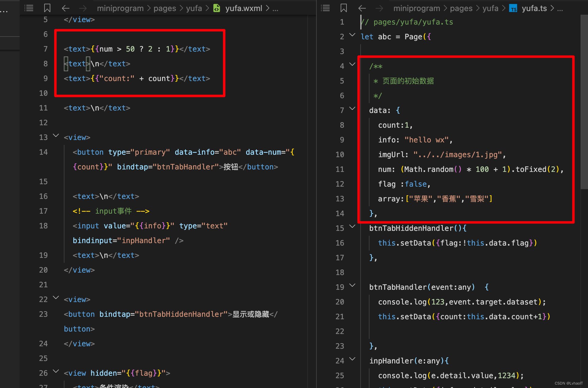The image size is (588, 388).
Task: Collapse the hidden view block at line 26
Action: point(56,371)
